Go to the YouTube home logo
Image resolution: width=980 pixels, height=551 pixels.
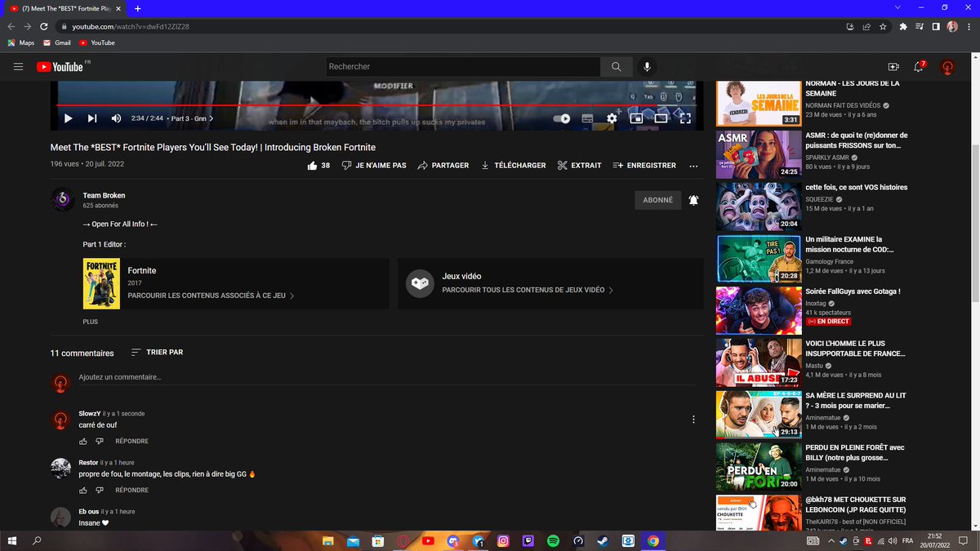click(x=60, y=67)
